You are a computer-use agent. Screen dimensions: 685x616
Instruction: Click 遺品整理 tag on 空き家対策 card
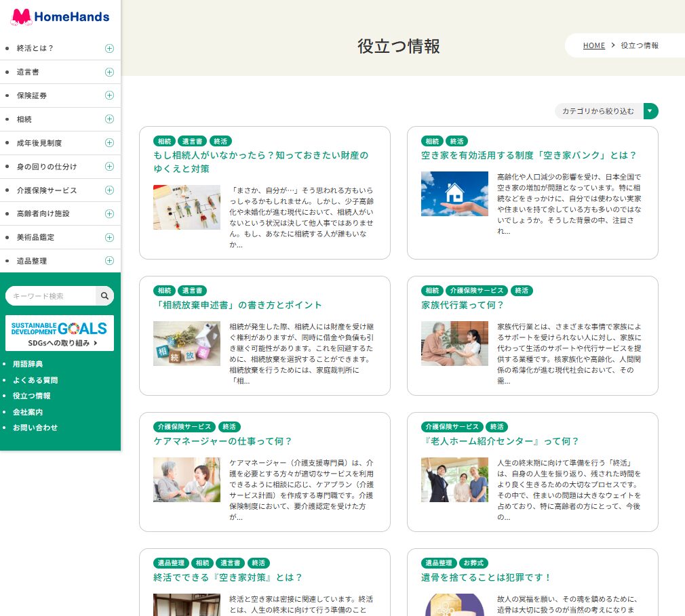tap(171, 563)
